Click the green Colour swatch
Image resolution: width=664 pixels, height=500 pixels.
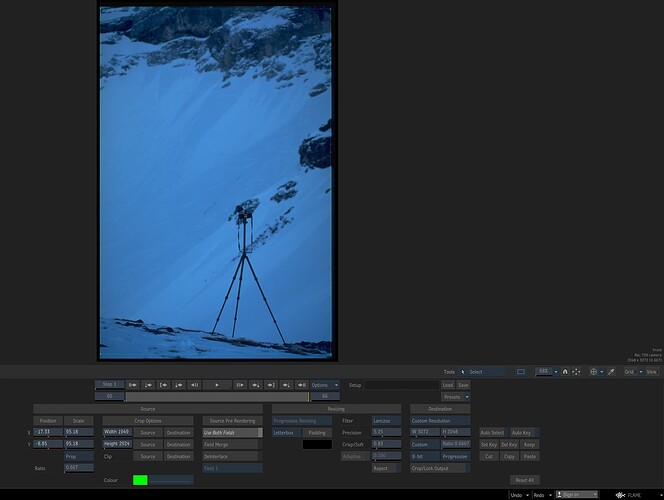(x=140, y=480)
